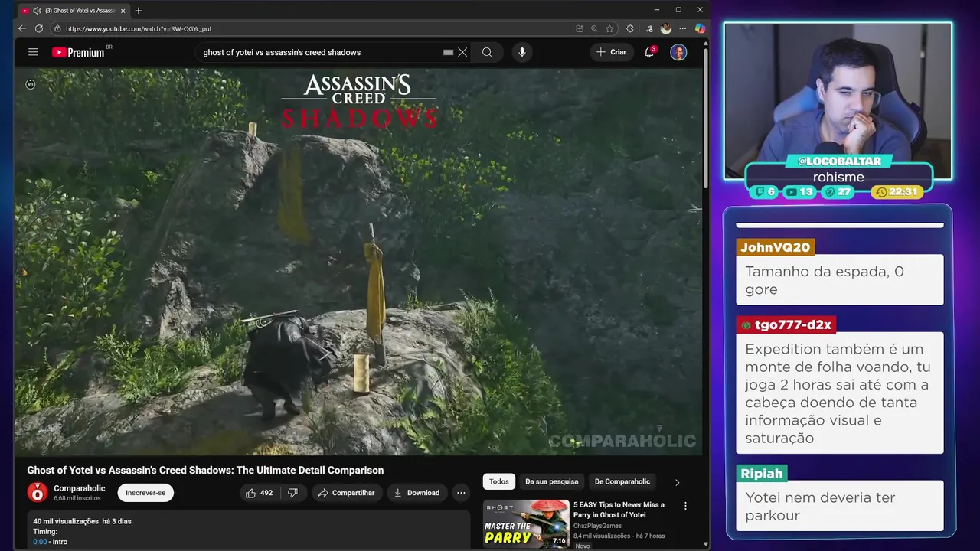Viewport: 980px width, 551px height.
Task: Close the Ghost of Yotei tab
Action: coord(122,11)
